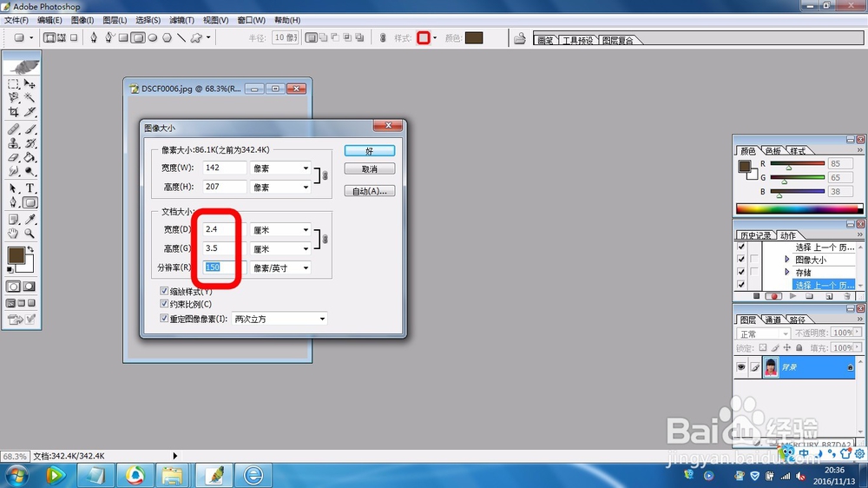Select the Move tool

[x=30, y=84]
